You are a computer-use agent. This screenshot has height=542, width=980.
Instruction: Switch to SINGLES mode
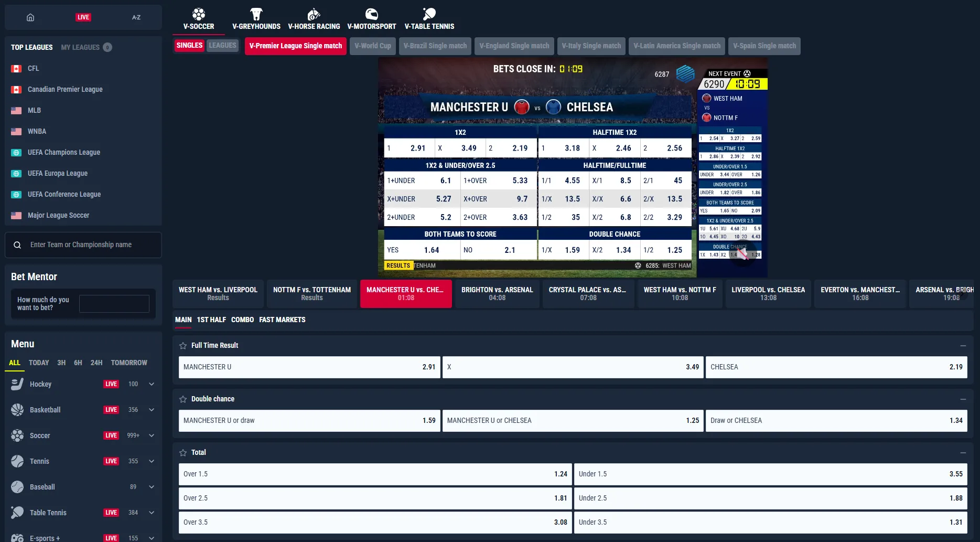pos(189,46)
